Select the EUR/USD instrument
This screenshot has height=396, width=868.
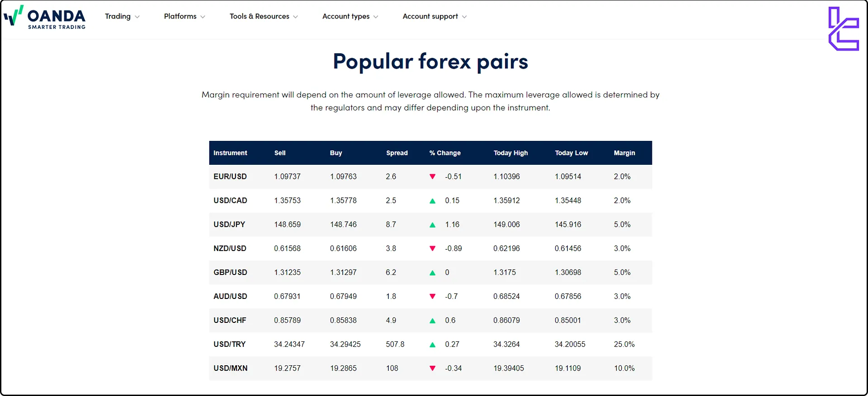click(230, 177)
